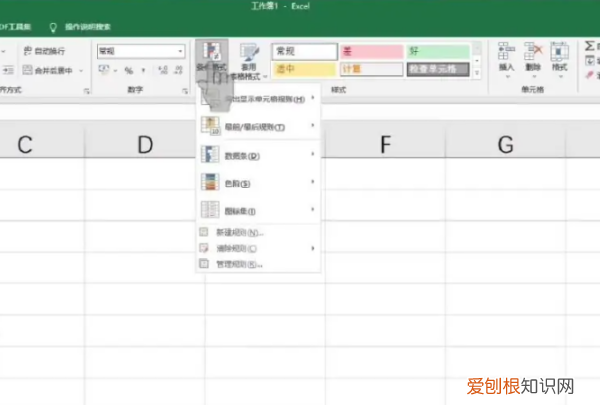600x405 pixels.
Task: Choose Manage Rules (R)... menu entry
Action: pyautogui.click(x=258, y=264)
